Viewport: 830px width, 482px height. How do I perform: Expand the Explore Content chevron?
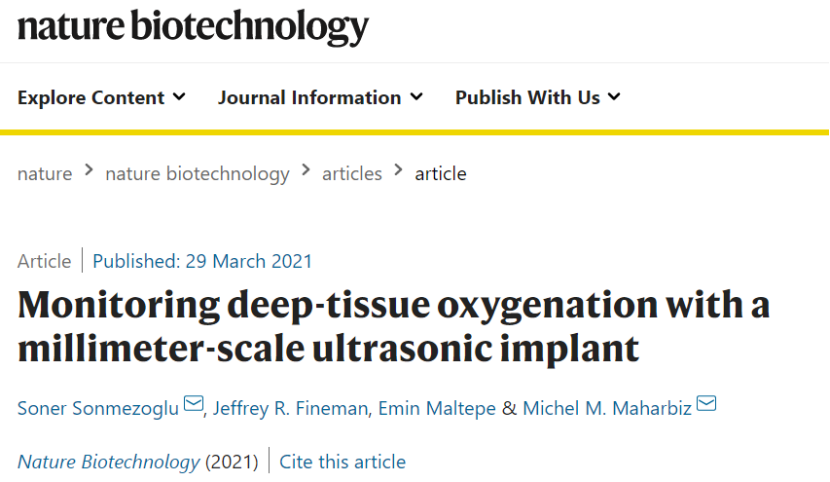[x=179, y=97]
